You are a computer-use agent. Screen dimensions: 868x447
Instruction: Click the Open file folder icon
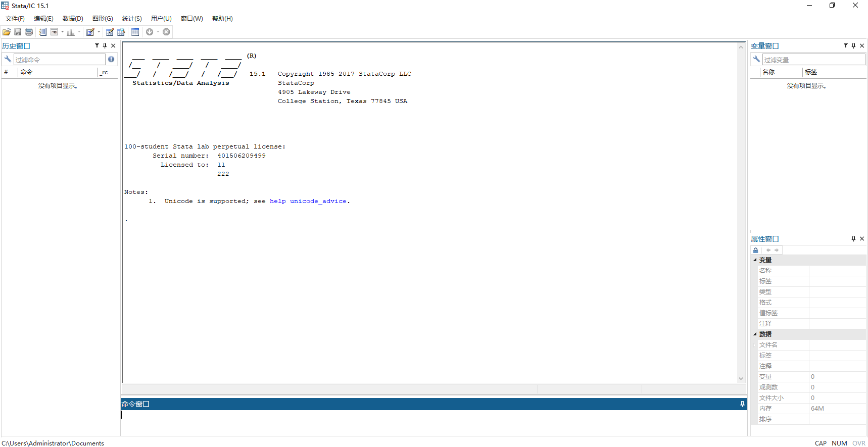[7, 32]
